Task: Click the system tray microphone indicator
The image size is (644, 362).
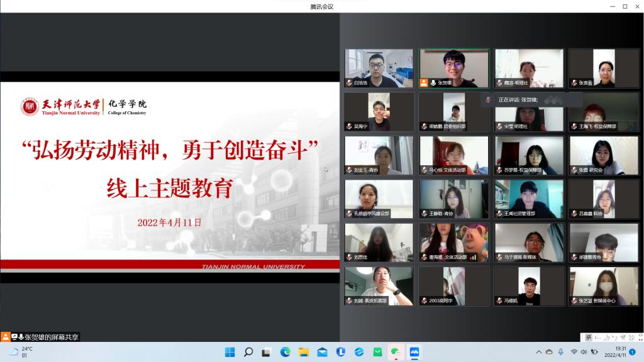Action: click(x=560, y=352)
